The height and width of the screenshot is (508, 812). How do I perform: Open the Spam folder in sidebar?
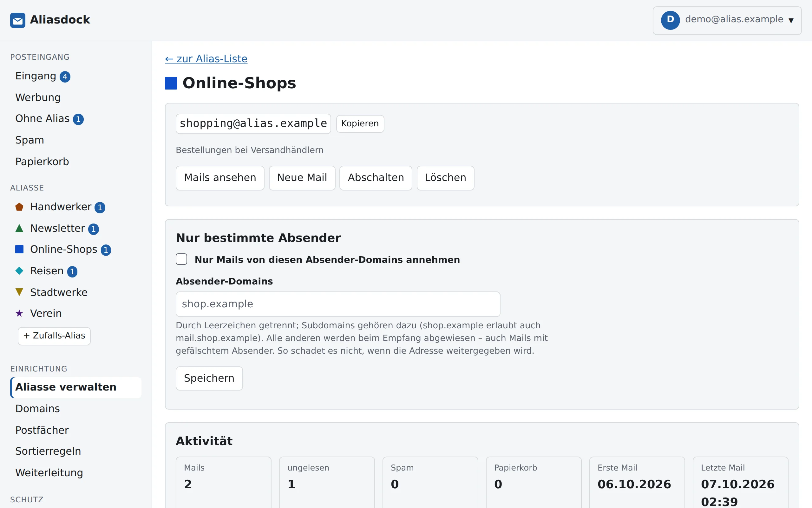coord(76,140)
